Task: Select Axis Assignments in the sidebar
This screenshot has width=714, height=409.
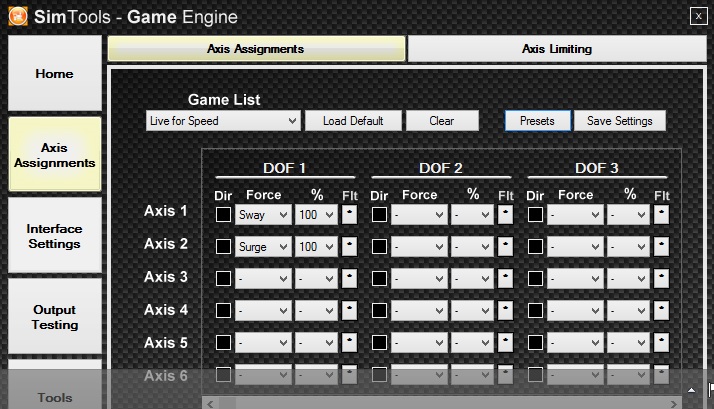Action: pyautogui.click(x=55, y=155)
